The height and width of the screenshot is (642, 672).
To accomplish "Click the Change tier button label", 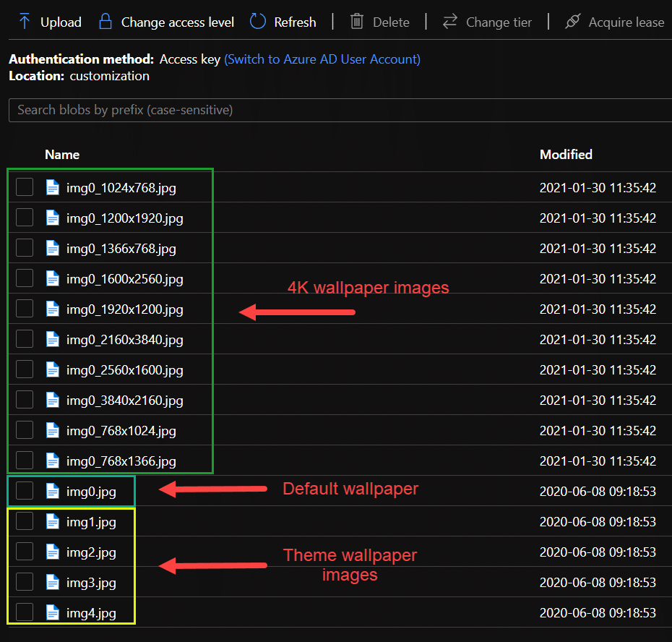I will point(499,22).
